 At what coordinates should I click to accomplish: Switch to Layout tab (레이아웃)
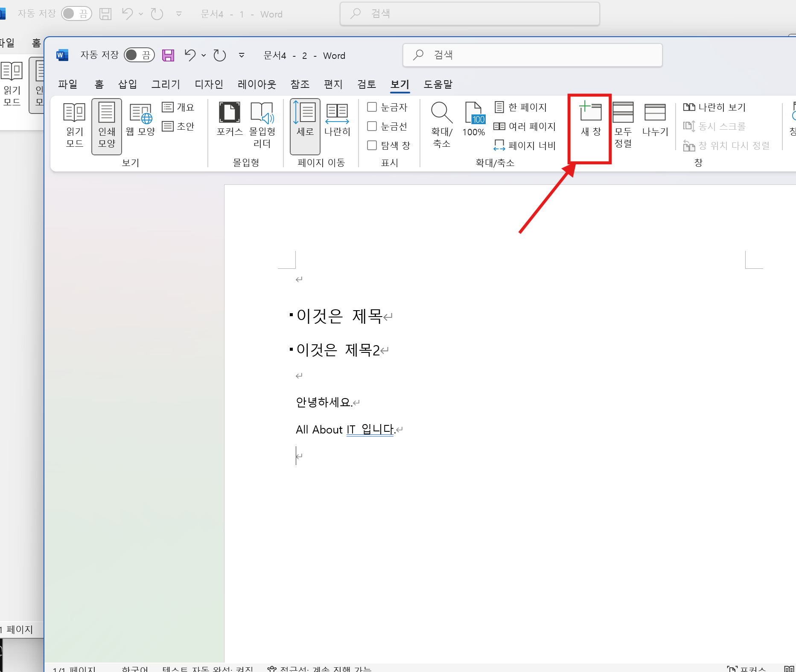[x=257, y=84]
